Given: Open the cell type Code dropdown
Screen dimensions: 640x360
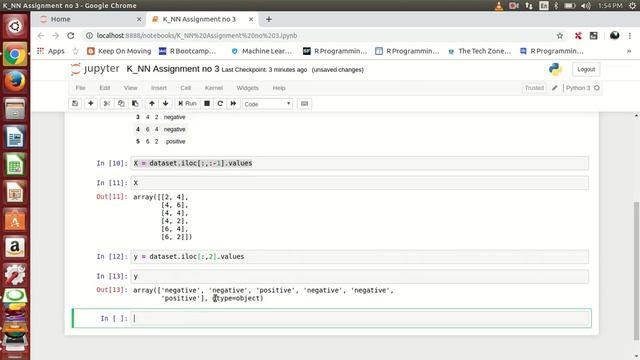Looking at the screenshot, I should pyautogui.click(x=267, y=104).
